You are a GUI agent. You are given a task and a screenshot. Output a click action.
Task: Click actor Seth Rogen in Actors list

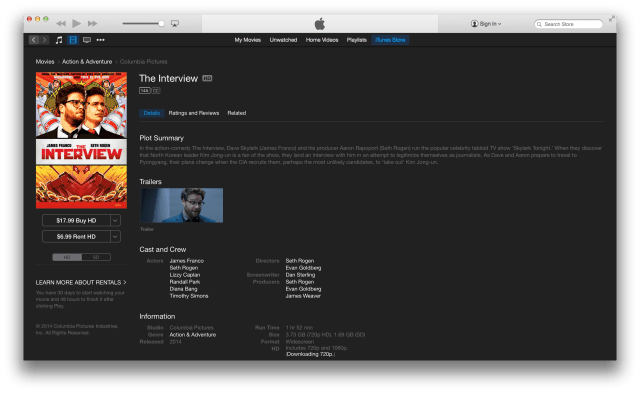184,268
